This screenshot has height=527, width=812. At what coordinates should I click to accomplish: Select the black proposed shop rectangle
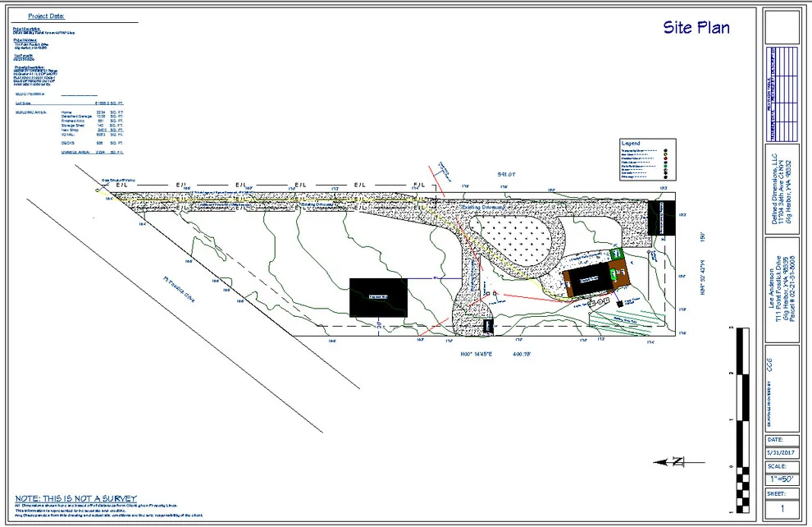tap(379, 297)
